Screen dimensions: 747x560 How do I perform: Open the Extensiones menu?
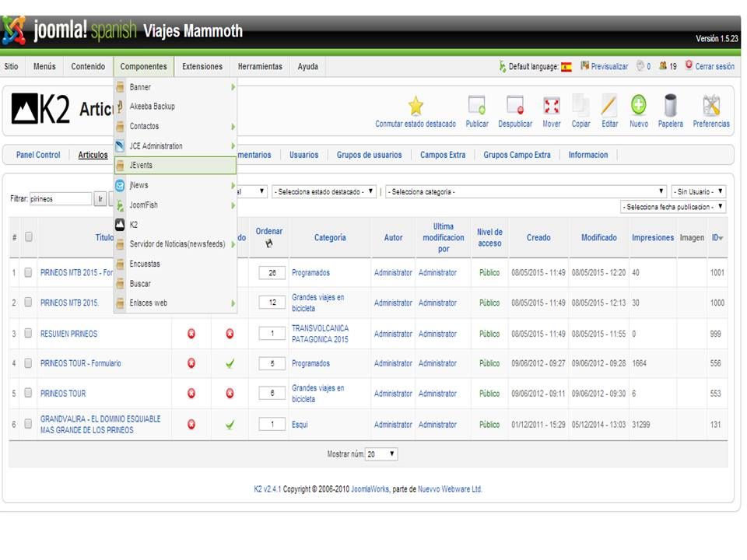tap(202, 67)
